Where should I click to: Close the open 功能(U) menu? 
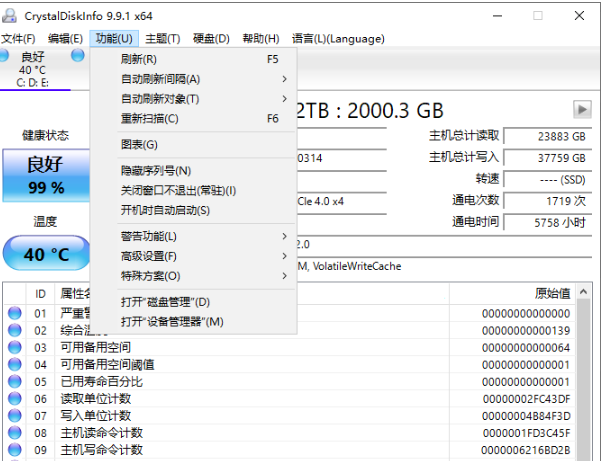click(x=114, y=39)
